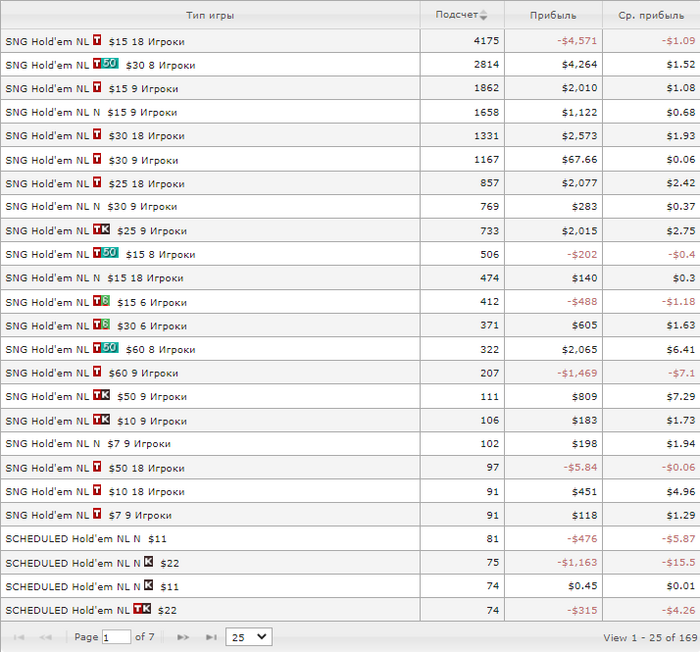Select the average profit cell $7.29
Image resolution: width=700 pixels, height=652 pixels.
pos(651,397)
